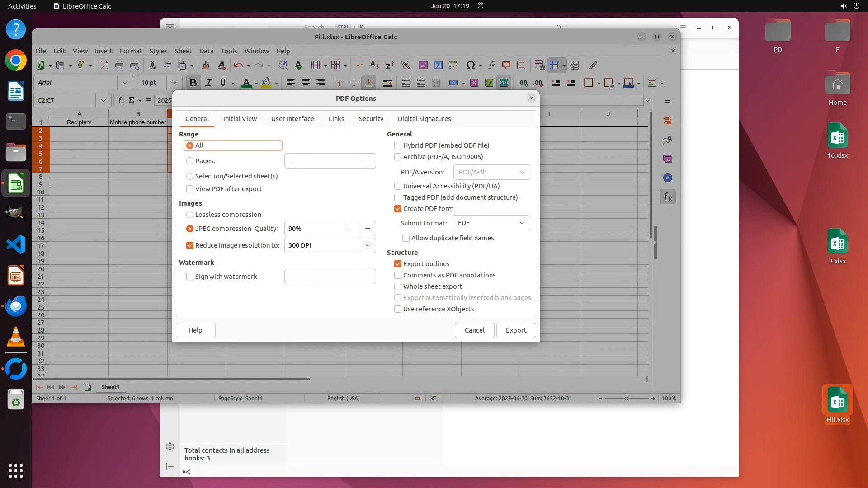Click the Insert Special Character omega icon

click(x=470, y=65)
